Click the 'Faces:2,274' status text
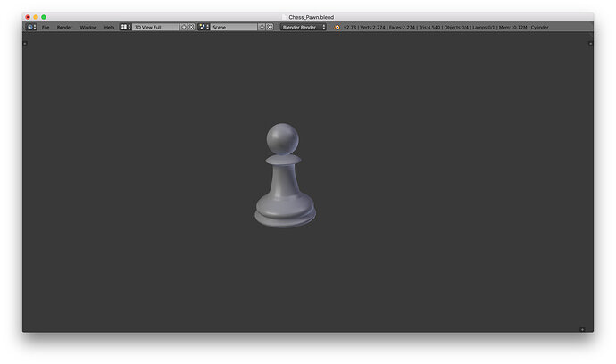This screenshot has height=364, width=616. (x=402, y=27)
